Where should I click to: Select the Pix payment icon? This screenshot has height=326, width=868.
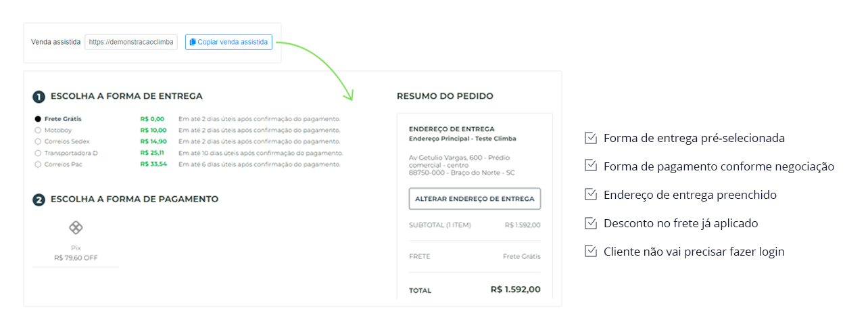[76, 228]
